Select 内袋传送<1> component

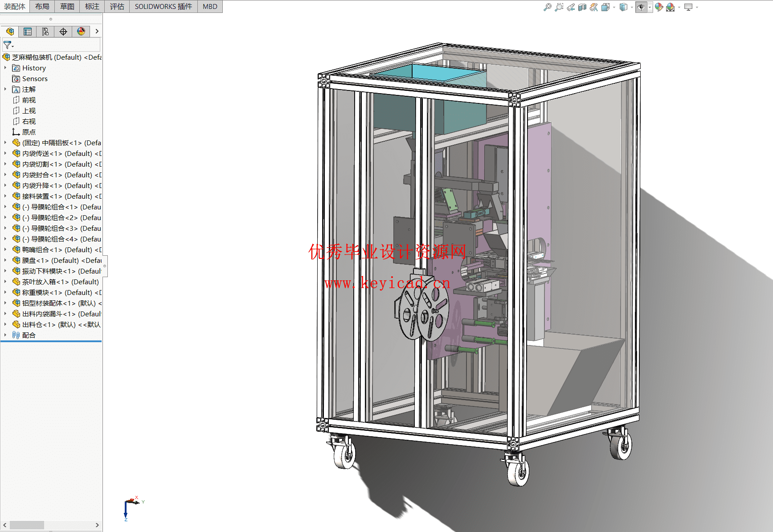(57, 153)
